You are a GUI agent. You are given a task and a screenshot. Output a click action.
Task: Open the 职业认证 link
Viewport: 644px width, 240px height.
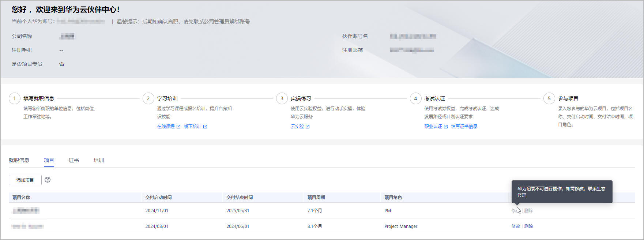click(x=433, y=127)
